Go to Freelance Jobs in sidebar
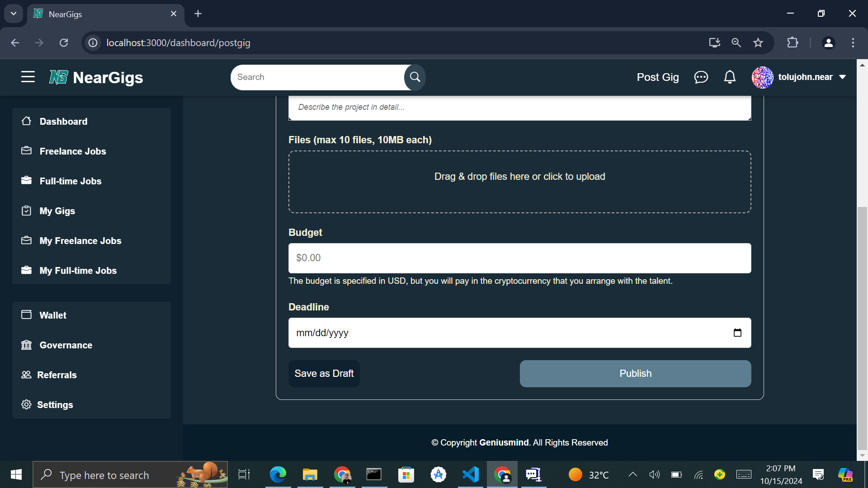This screenshot has height=488, width=868. point(72,151)
